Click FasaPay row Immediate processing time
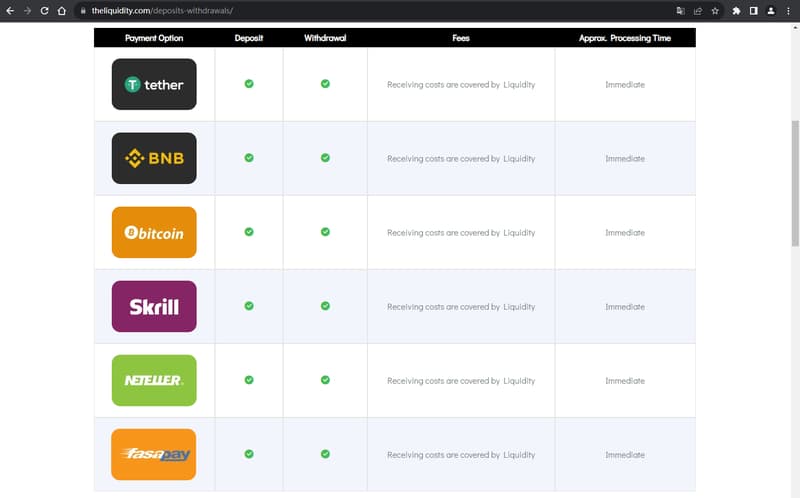The height and width of the screenshot is (498, 800). (x=625, y=455)
